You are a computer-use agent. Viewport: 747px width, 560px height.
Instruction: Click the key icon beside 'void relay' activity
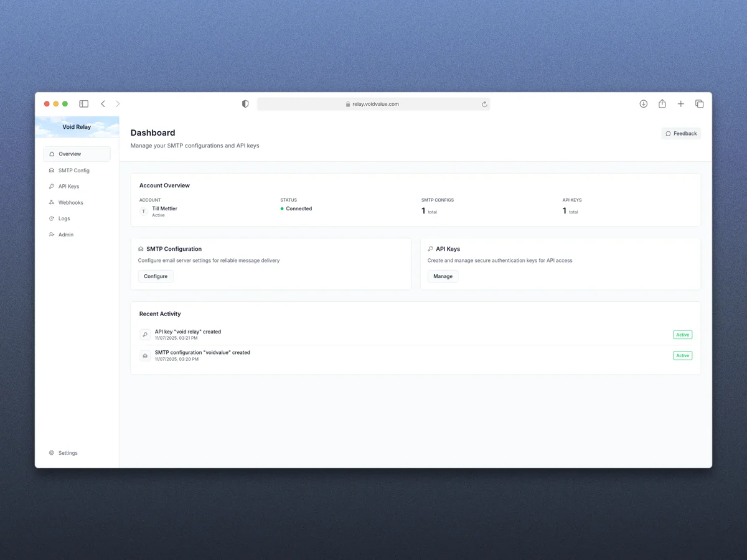(144, 334)
